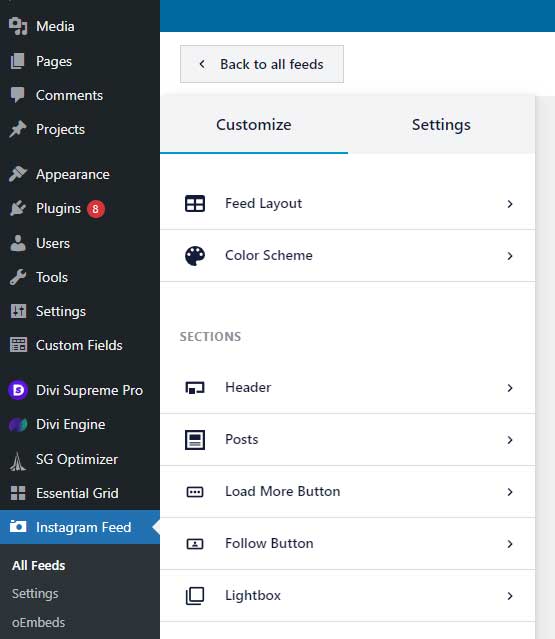Switch to the Settings tab in feed editor
Image resolution: width=555 pixels, height=639 pixels.
(x=441, y=125)
